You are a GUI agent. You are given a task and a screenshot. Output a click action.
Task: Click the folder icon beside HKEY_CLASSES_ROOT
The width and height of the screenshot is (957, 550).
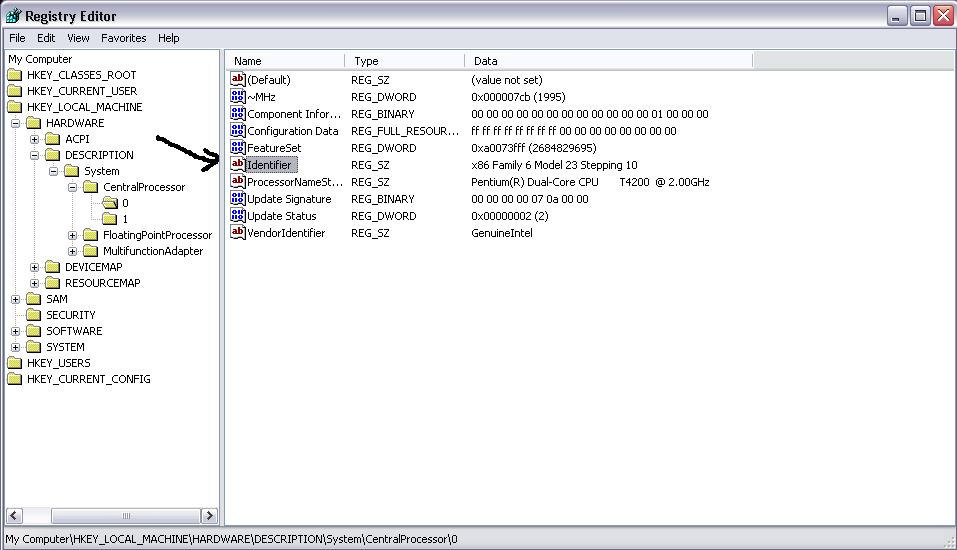15,75
